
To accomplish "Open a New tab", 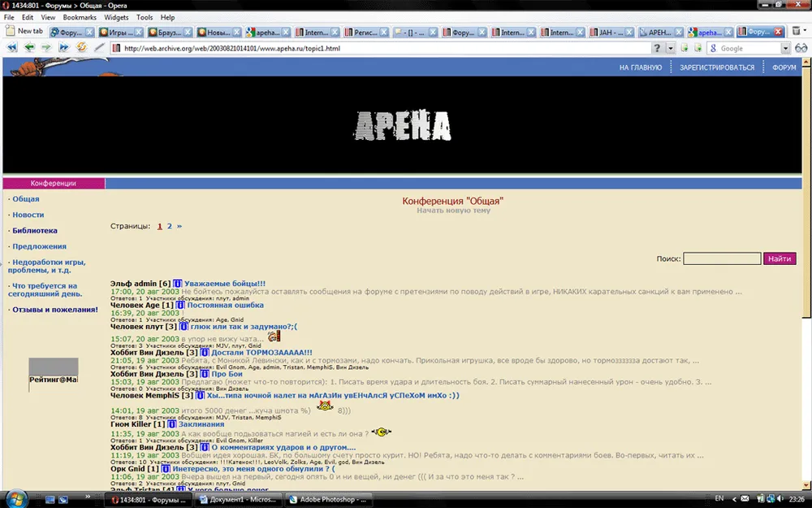I will click(x=24, y=32).
